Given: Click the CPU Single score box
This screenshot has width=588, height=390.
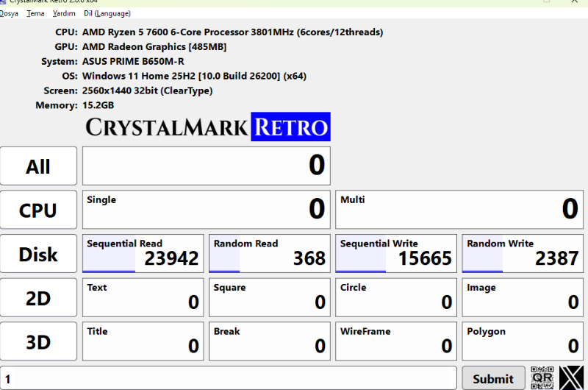Looking at the screenshot, I should pos(207,210).
